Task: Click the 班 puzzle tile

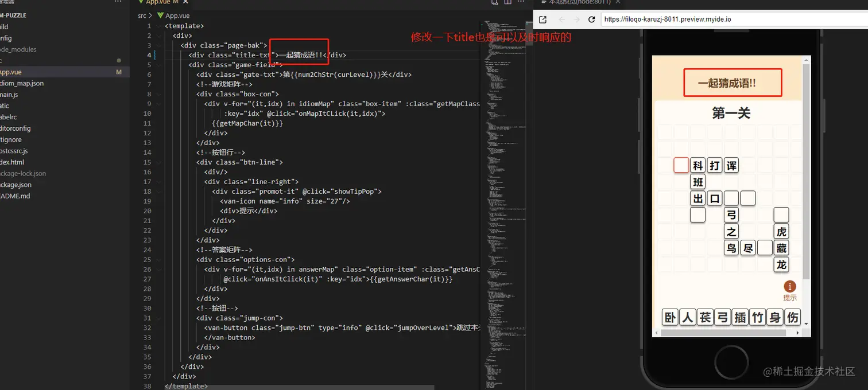Action: [697, 182]
